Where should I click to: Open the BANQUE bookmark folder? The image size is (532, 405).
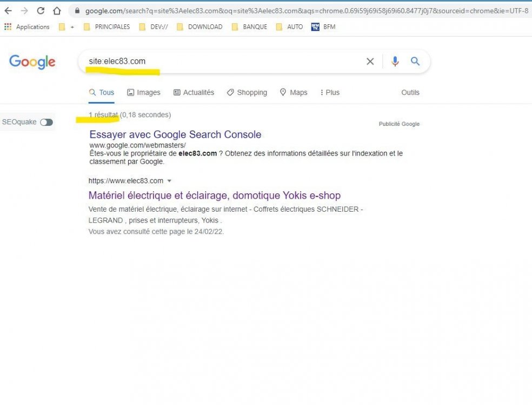249,27
